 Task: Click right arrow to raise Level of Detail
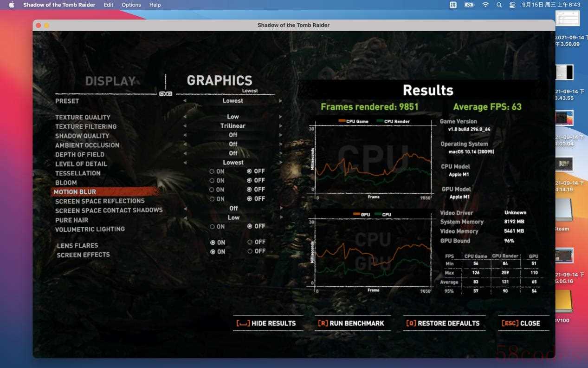pyautogui.click(x=281, y=163)
